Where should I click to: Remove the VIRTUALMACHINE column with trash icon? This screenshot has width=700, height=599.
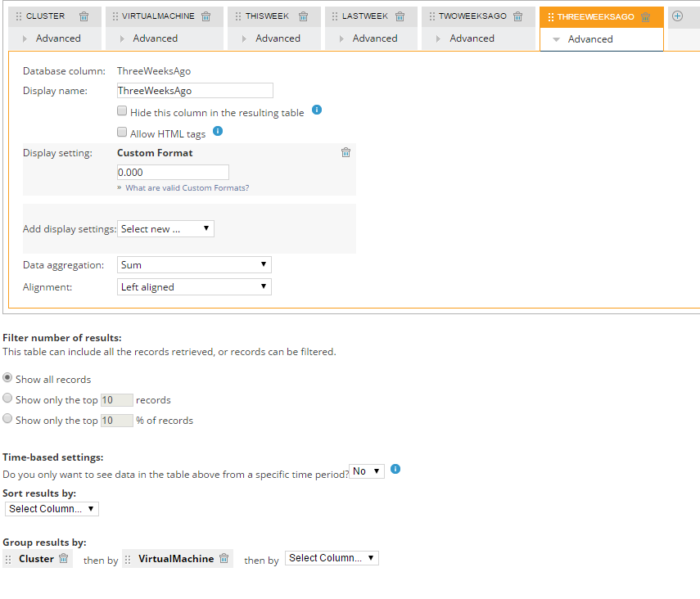tap(205, 16)
